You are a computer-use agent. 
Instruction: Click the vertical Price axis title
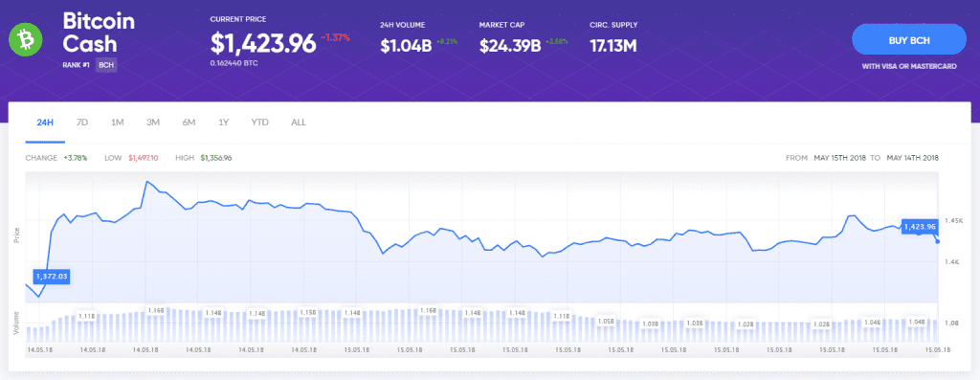17,235
